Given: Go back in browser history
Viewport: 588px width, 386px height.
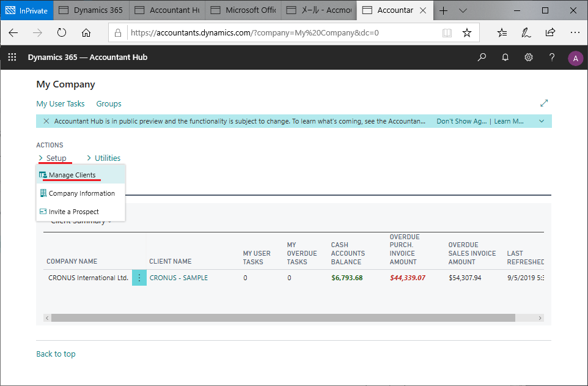Looking at the screenshot, I should tap(13, 32).
